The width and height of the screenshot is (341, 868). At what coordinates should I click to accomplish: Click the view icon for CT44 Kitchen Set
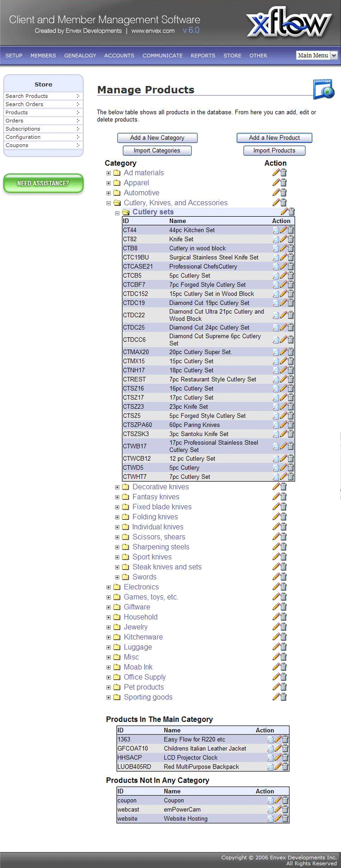276,230
